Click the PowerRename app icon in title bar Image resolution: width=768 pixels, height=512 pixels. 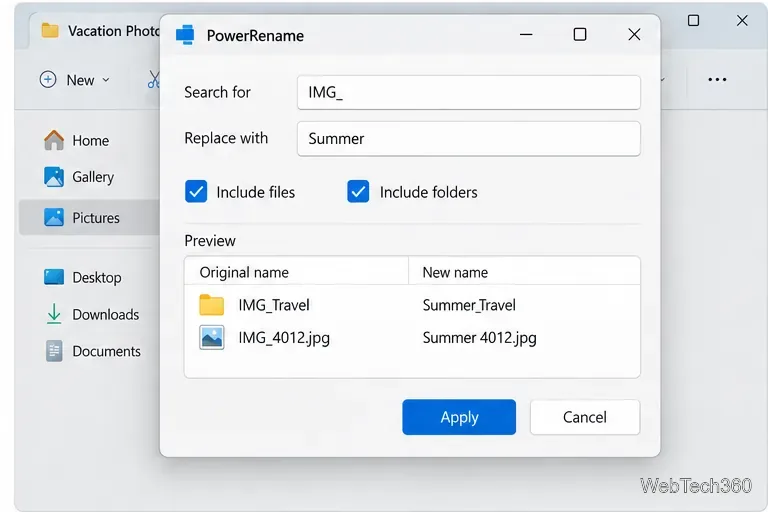point(185,35)
